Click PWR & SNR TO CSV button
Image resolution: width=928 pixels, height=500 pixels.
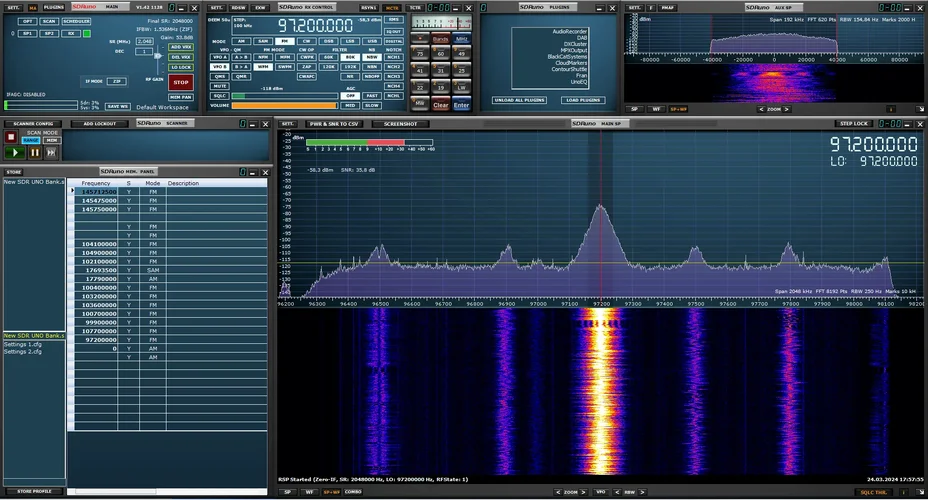(334, 124)
